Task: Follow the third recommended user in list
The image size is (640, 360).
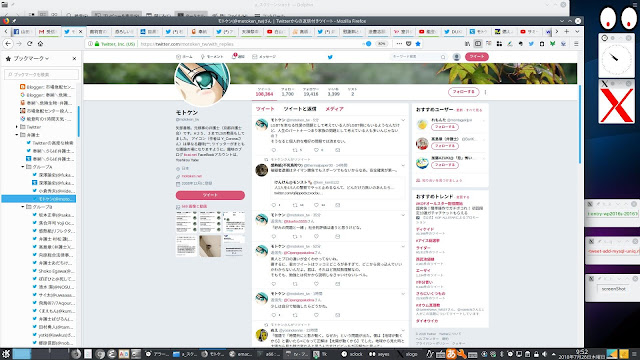Action: tap(444, 165)
